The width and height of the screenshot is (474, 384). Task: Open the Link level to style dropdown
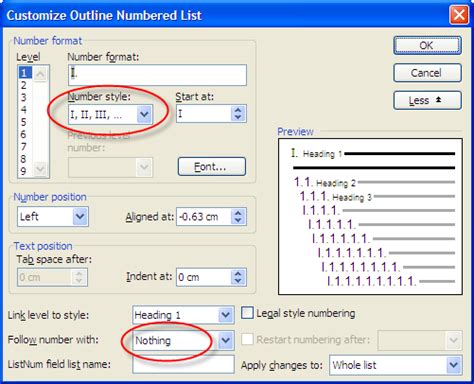point(226,315)
